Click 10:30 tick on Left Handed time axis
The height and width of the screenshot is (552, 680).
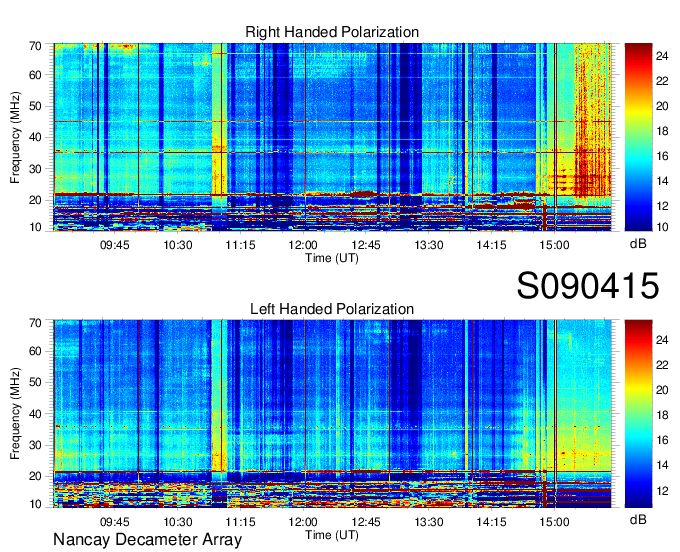177,522
